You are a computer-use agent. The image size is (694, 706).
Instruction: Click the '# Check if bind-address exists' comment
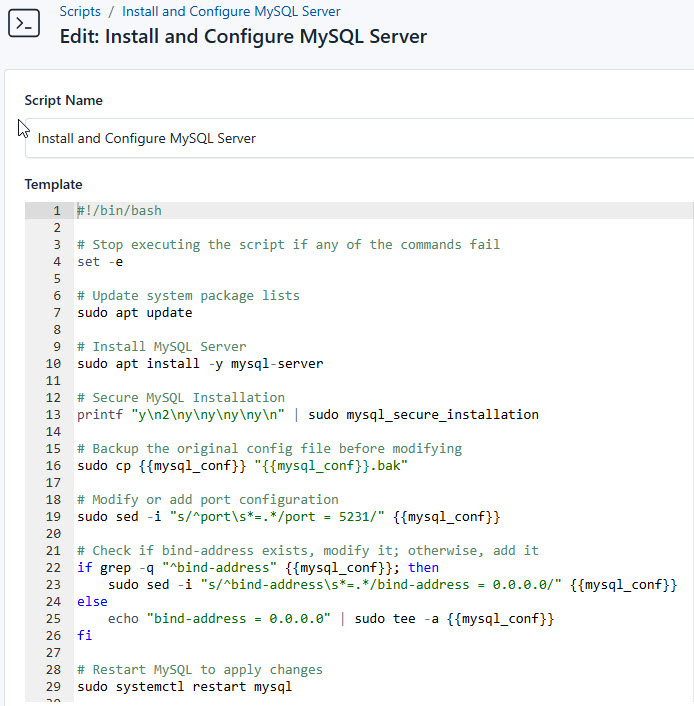click(x=308, y=551)
